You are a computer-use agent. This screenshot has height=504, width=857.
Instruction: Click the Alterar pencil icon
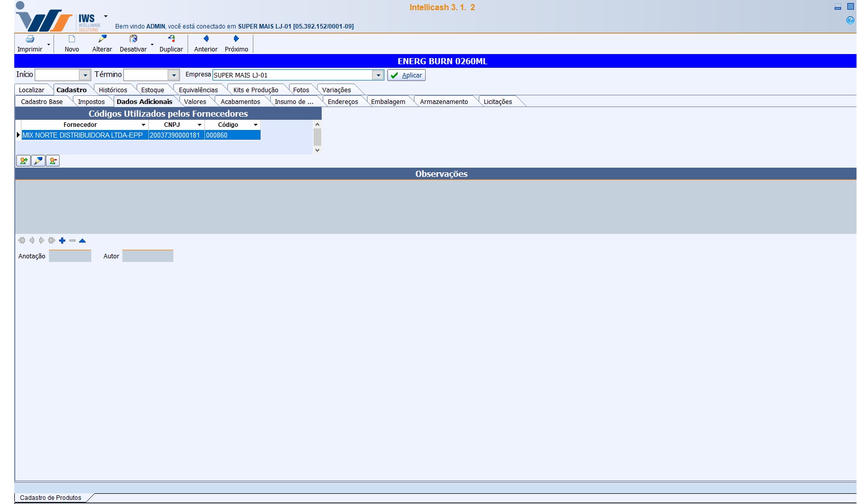(x=102, y=39)
